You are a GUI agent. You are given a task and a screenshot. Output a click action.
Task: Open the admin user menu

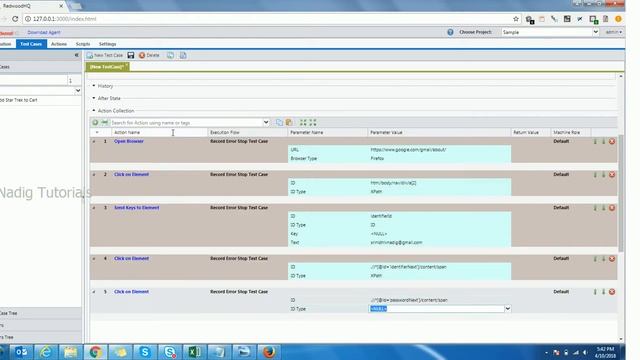[x=613, y=32]
